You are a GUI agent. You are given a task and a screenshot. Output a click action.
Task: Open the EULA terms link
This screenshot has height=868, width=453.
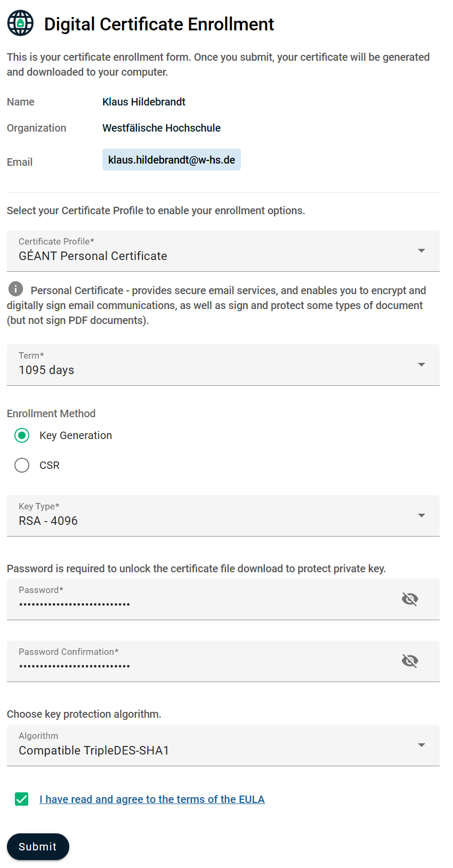pos(152,799)
